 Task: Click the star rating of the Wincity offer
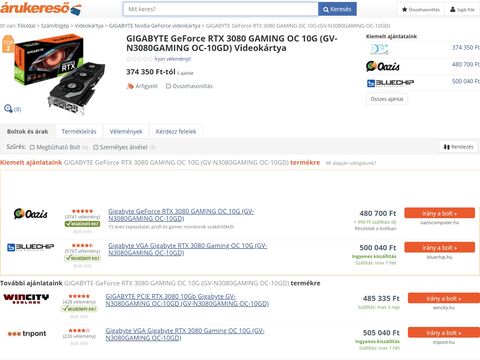pyautogui.click(x=79, y=296)
